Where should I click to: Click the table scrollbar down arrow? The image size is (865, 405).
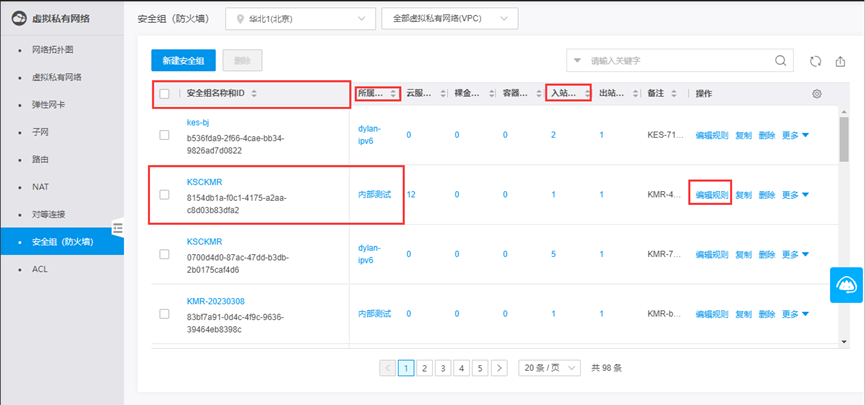844,342
